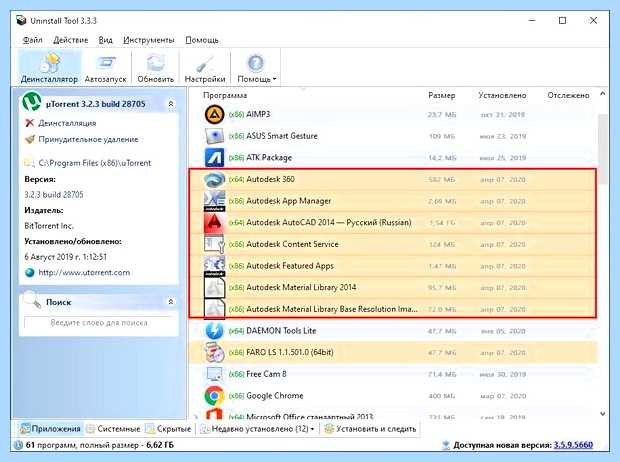Click the Autodesk 360 icon
This screenshot has width=620, height=462.
tap(215, 179)
